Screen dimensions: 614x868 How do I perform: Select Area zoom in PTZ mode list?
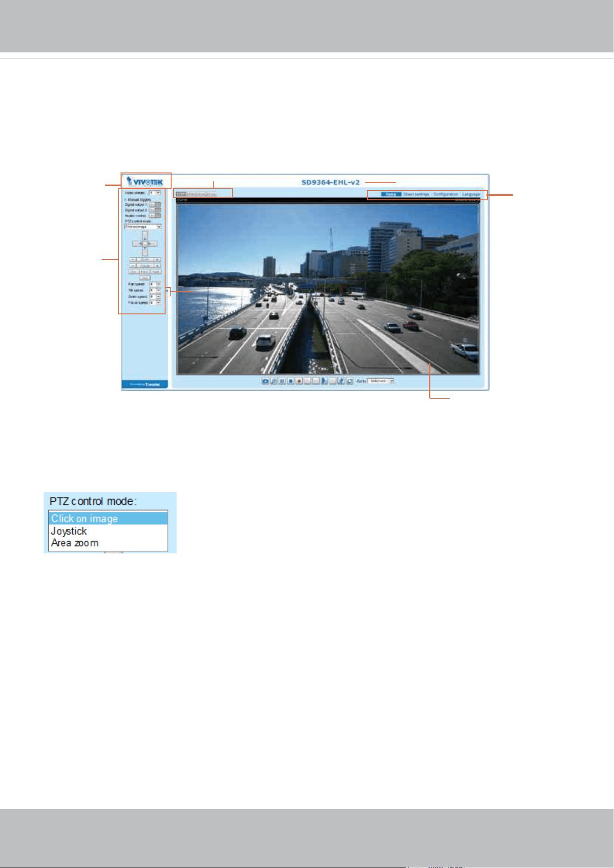(108, 543)
